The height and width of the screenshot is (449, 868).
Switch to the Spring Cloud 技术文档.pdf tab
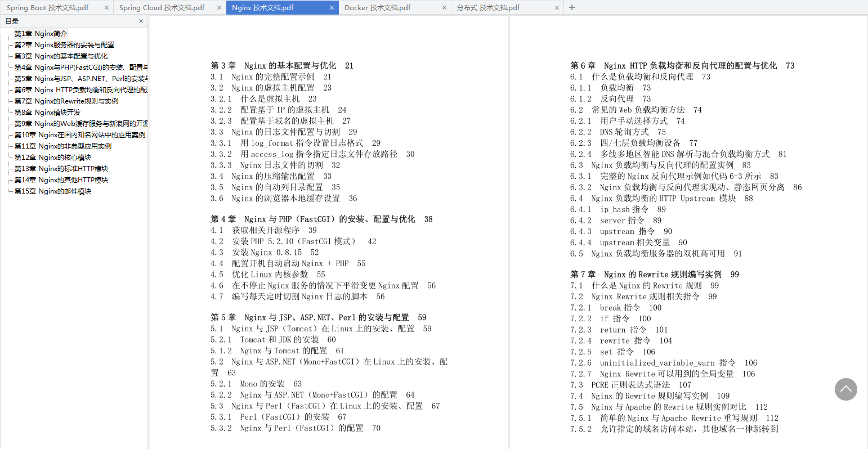169,8
